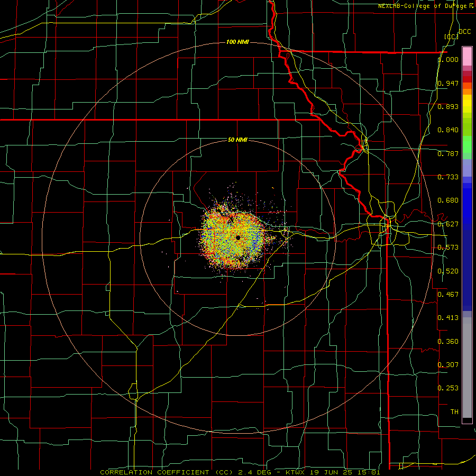The width and height of the screenshot is (476, 476).
Task: Click the 0.253 legend value
Action: coord(448,388)
